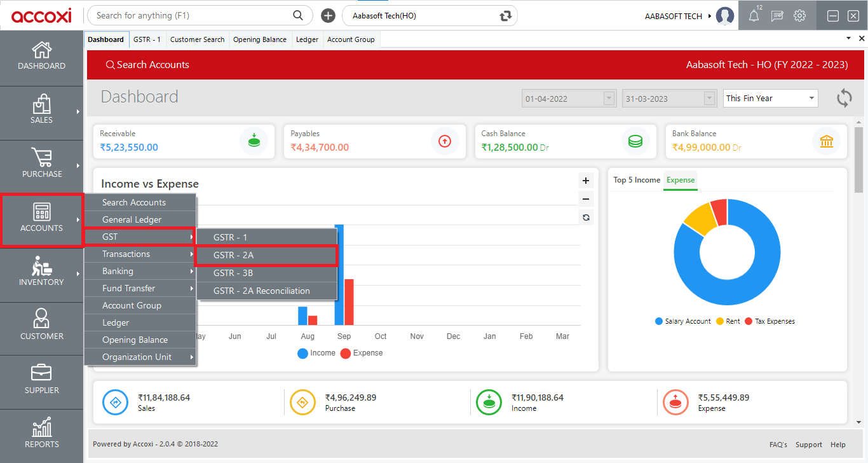
Task: Open General Ledger from Accounts menu
Action: pos(140,219)
